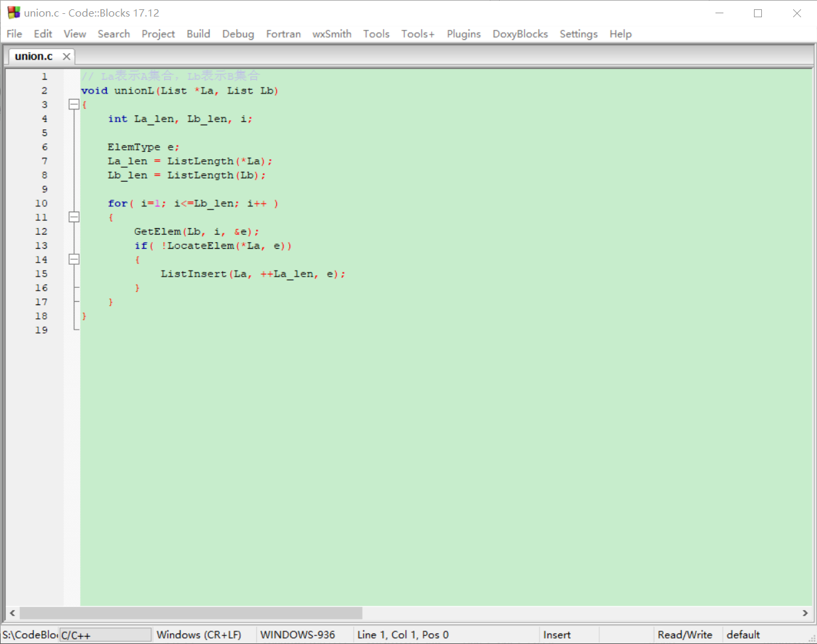Open the View menu
Screen dimensions: 817x644
click(x=75, y=34)
